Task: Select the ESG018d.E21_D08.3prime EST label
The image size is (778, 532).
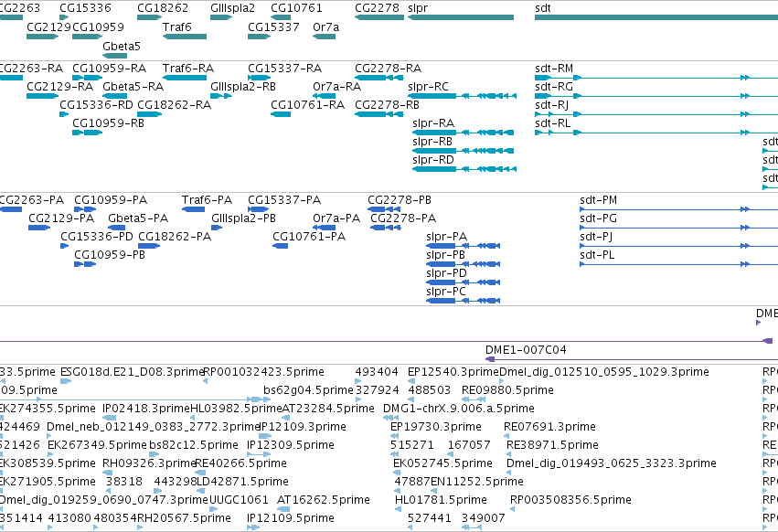Action: [x=133, y=372]
